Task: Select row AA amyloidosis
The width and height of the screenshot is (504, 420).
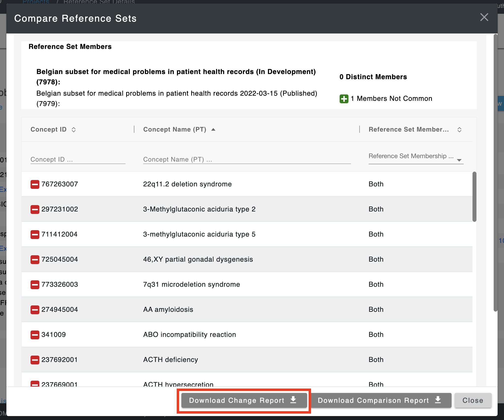Action: (x=247, y=310)
